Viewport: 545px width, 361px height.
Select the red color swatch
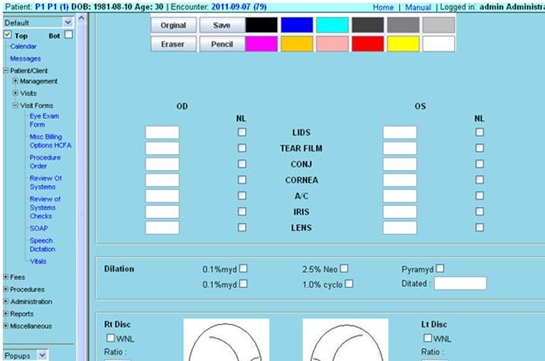coord(368,44)
